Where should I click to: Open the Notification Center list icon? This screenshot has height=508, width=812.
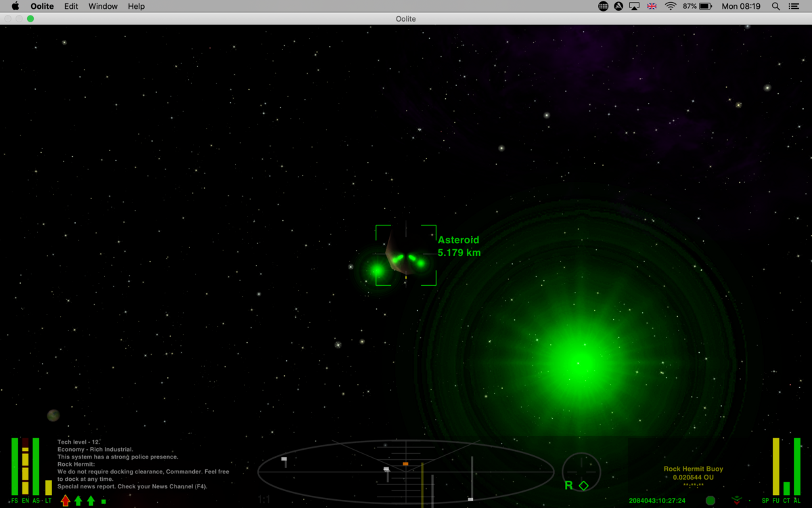point(793,5)
